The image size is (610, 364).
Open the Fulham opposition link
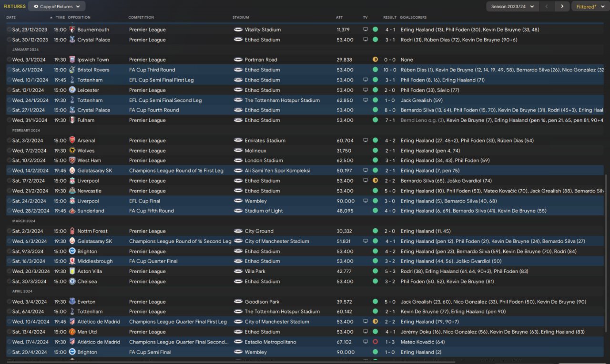click(x=86, y=121)
